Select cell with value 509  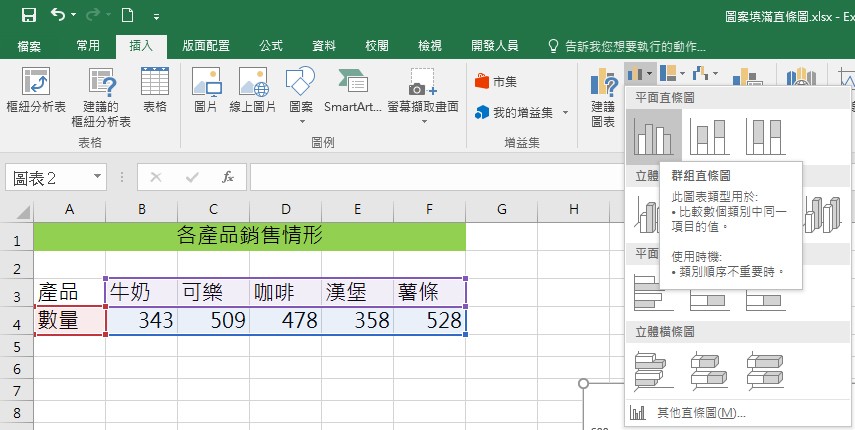click(x=214, y=321)
